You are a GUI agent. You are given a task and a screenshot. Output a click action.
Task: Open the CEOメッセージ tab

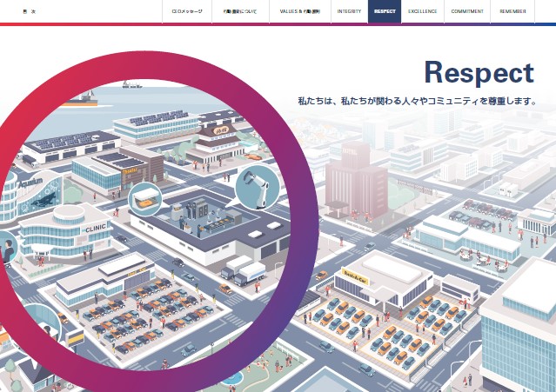[186, 12]
